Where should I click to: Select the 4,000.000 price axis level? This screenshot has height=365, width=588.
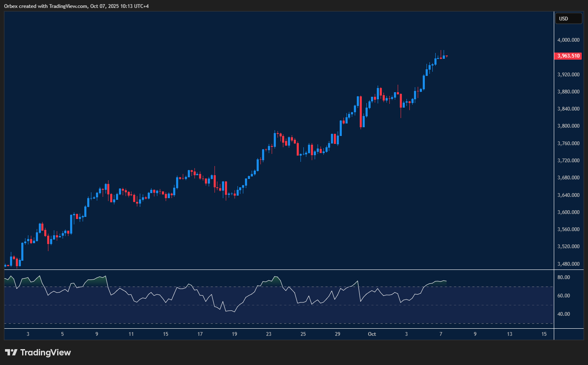[x=568, y=40]
